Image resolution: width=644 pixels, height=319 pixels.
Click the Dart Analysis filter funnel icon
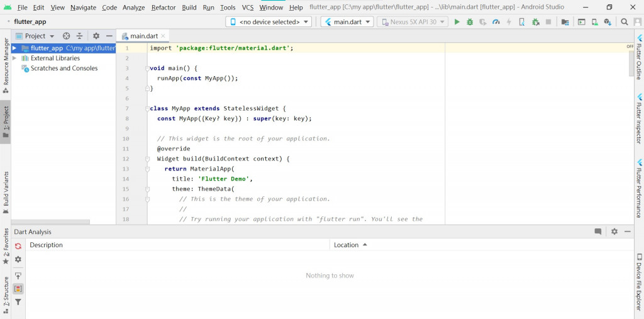(18, 302)
